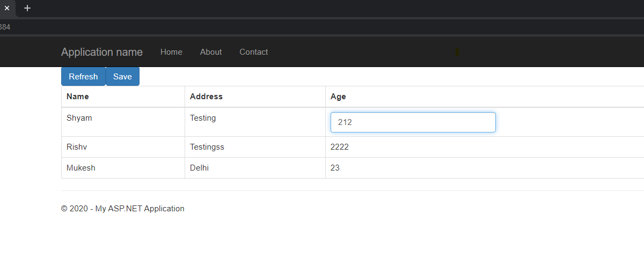
Task: Open a new browser tab
Action: pos(27,8)
